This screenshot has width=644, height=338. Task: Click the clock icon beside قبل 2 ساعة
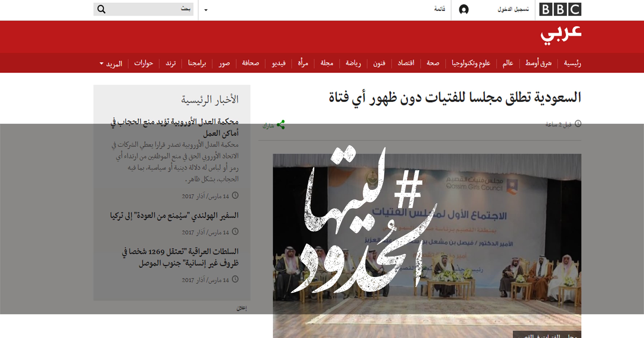pos(578,124)
